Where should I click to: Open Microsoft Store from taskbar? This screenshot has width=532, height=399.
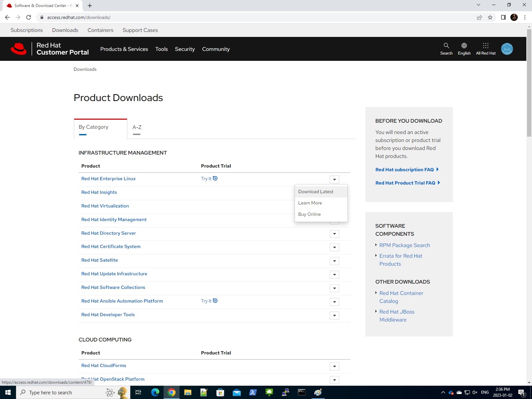point(220,392)
